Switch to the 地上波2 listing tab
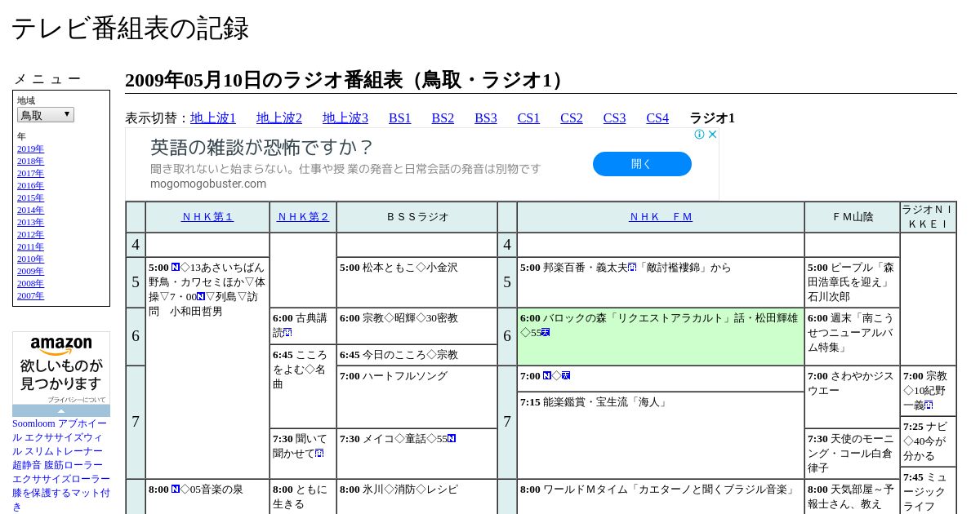 click(279, 118)
